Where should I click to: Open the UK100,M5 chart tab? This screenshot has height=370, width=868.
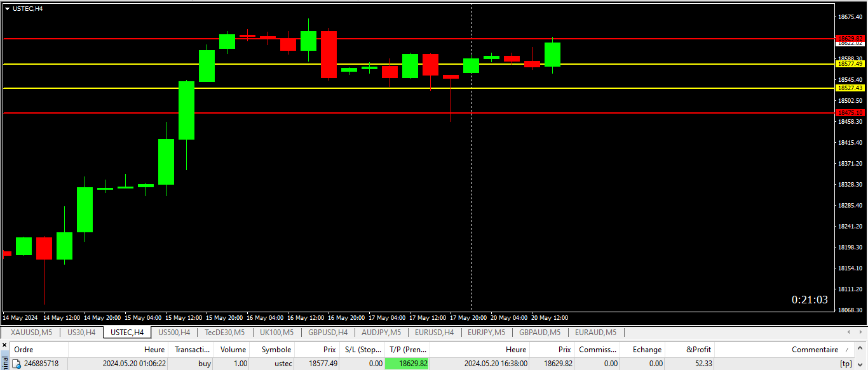tap(276, 332)
